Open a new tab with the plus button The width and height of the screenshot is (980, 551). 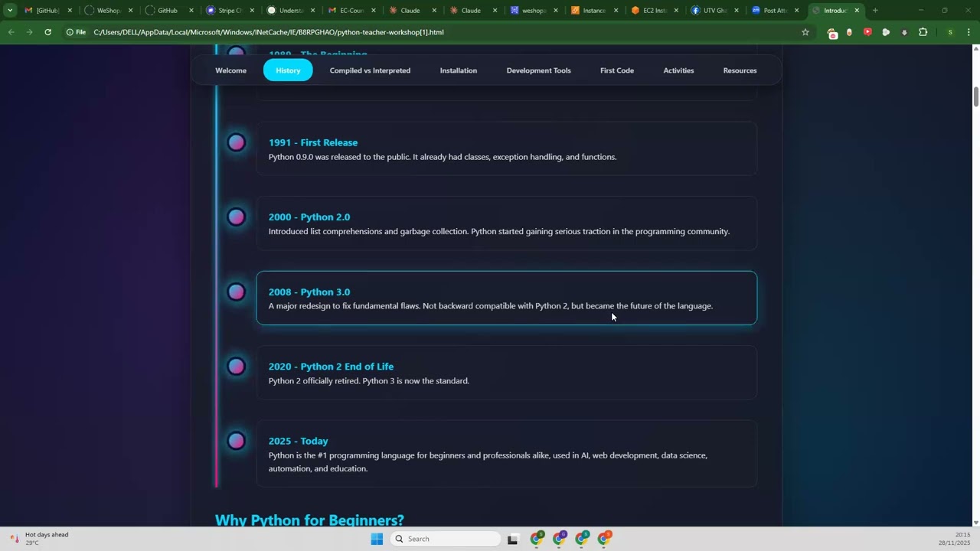coord(875,11)
